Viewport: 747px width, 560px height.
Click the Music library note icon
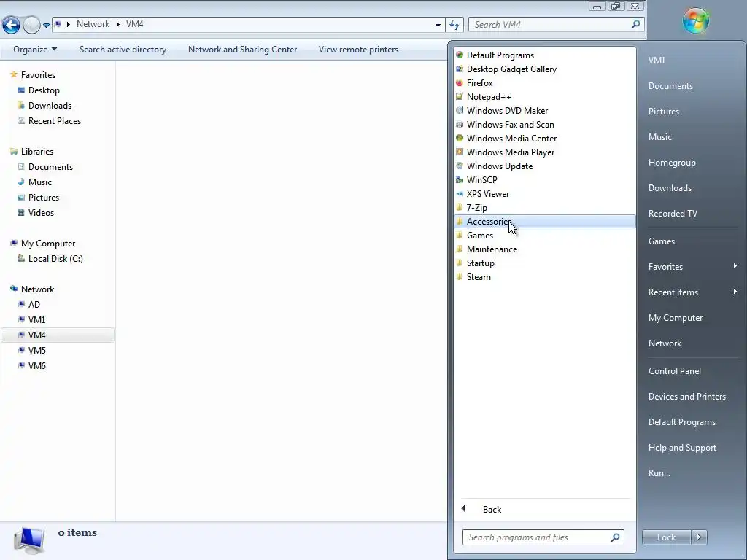coord(21,182)
